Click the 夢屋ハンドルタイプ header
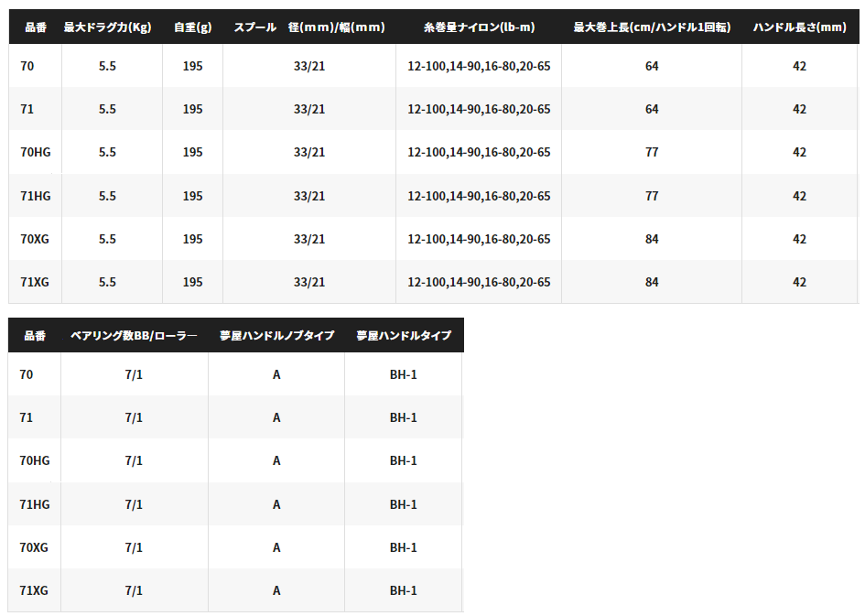865x616 pixels. click(404, 335)
